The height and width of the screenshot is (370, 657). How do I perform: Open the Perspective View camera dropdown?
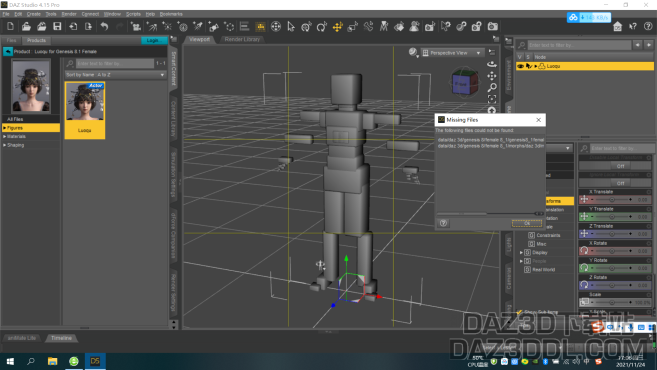click(452, 53)
